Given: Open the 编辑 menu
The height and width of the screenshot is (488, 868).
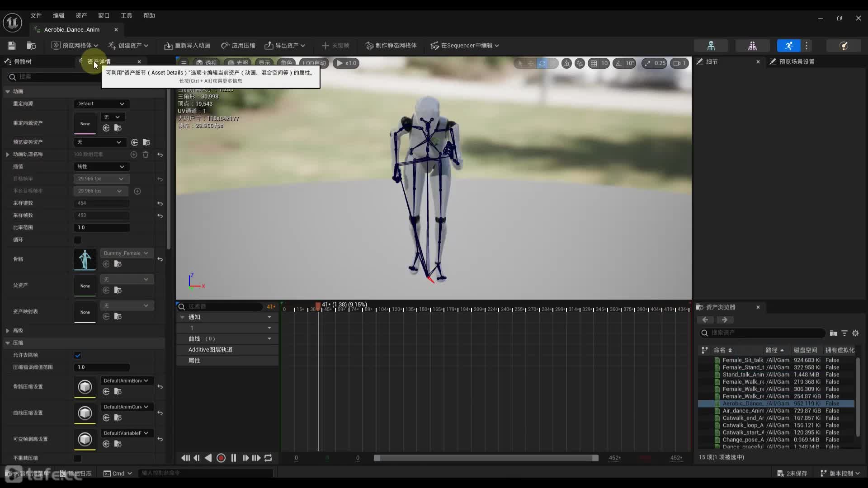Looking at the screenshot, I should coord(59,15).
